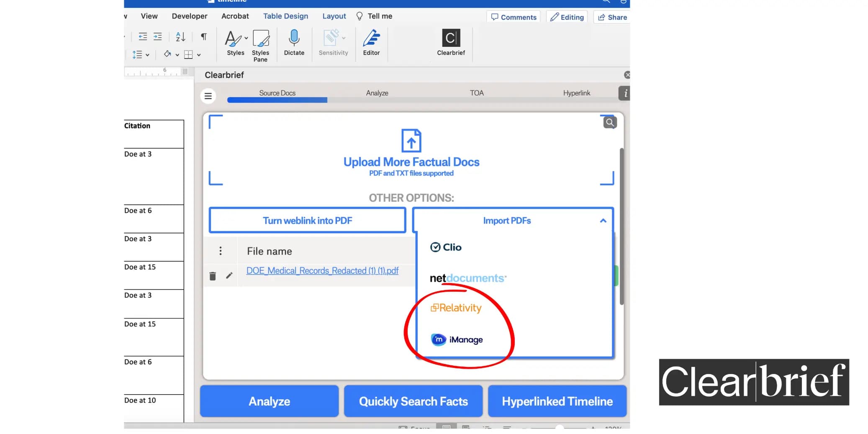Expand the Sensitivity dropdown arrow
The image size is (868, 434).
(343, 38)
